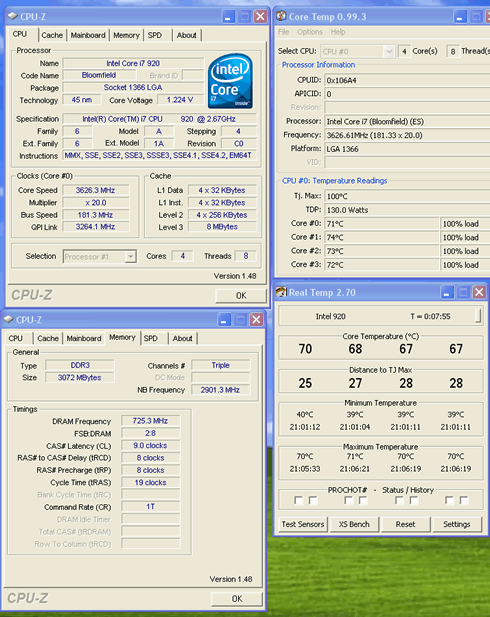Click the QPI Link value 3264.1 MHz
The image size is (490, 617).
tap(96, 227)
